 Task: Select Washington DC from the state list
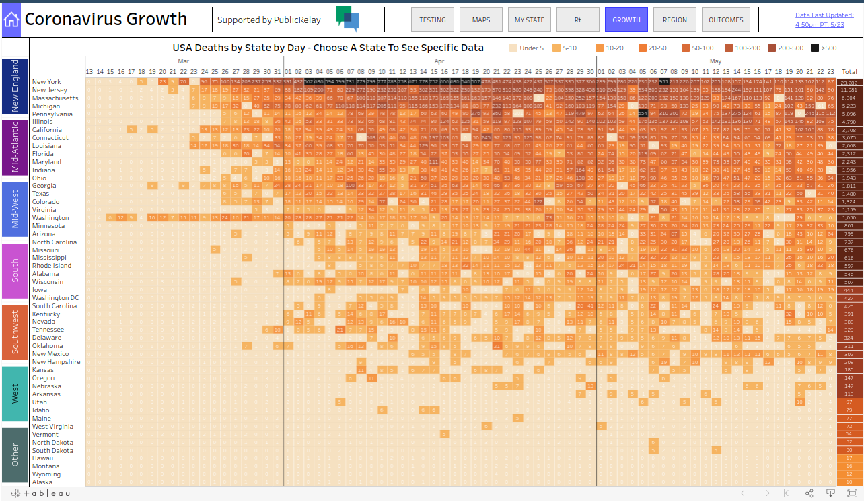[55, 297]
